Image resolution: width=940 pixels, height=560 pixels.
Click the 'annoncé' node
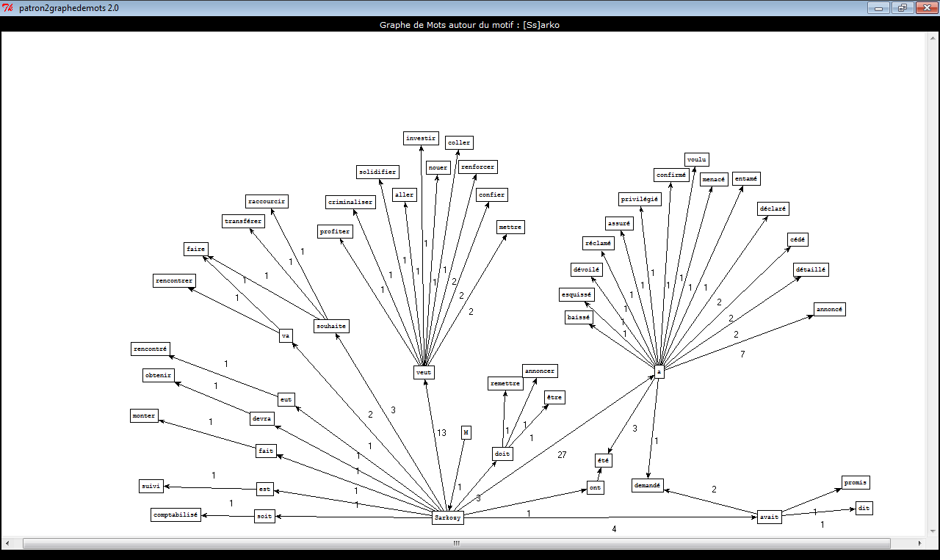coord(830,309)
